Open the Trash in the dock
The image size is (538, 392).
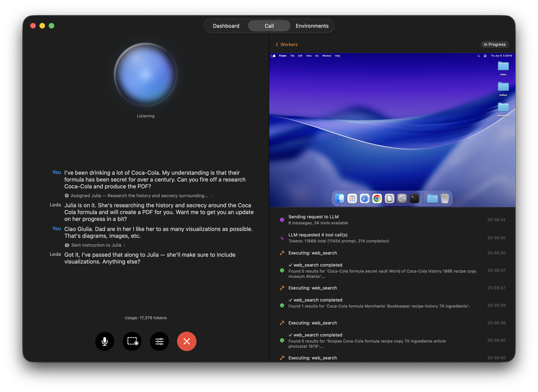[445, 198]
